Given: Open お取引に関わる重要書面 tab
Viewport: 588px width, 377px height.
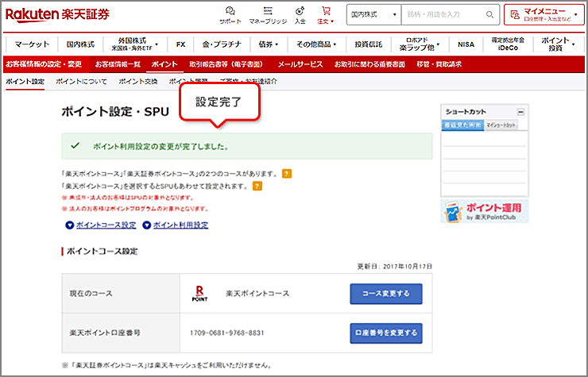Looking at the screenshot, I should point(369,64).
